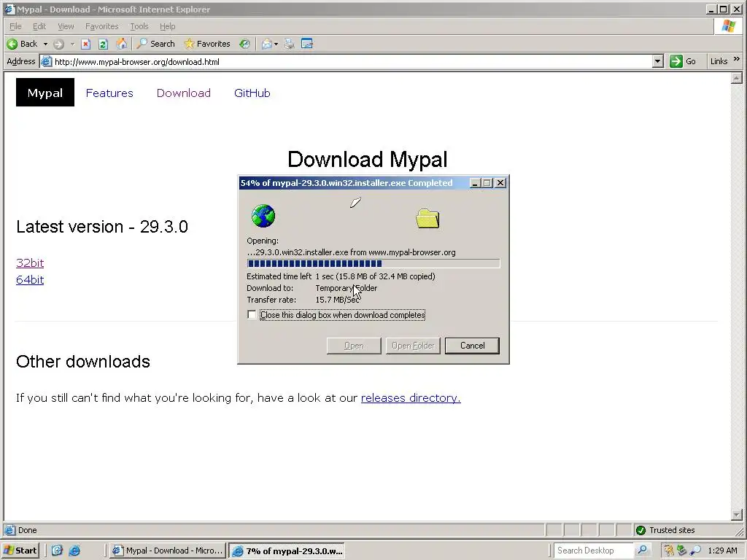Click page scrollbar down arrow

[737, 515]
